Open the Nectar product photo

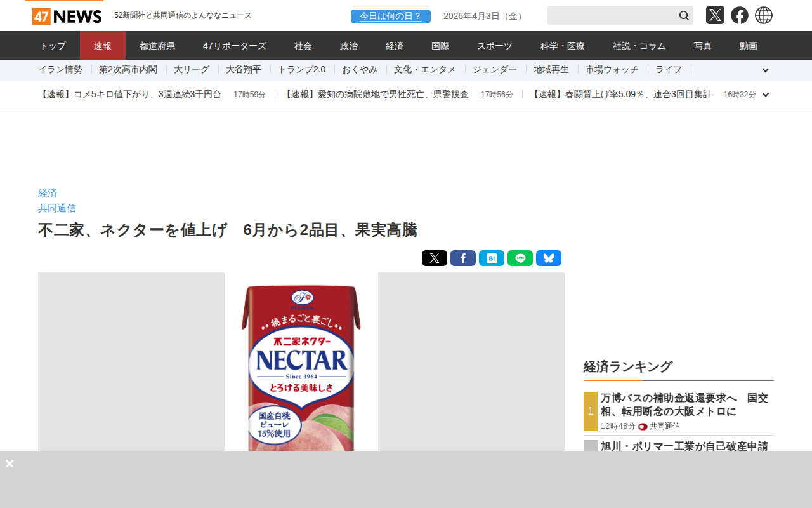[x=301, y=362]
